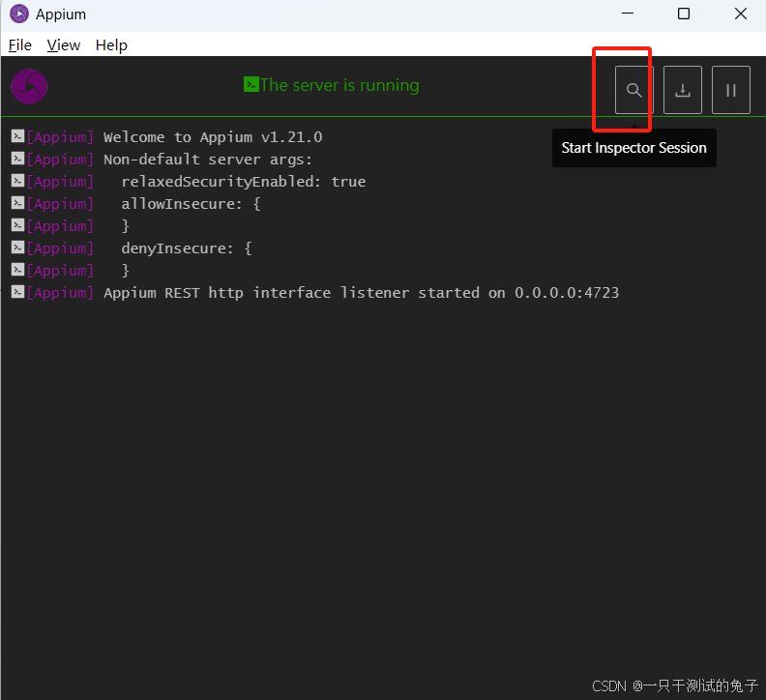Minimize the Appium window
This screenshot has width=766, height=700.
(628, 14)
